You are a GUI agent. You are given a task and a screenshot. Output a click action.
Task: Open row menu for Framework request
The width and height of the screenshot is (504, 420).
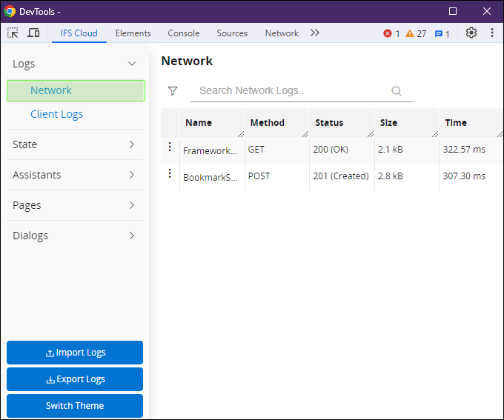coord(170,147)
